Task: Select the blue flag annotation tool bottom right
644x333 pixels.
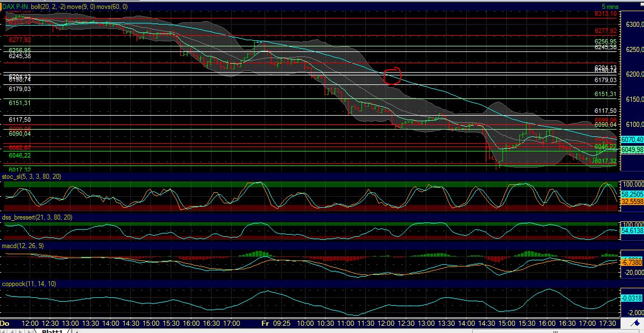Action: pyautogui.click(x=635, y=323)
